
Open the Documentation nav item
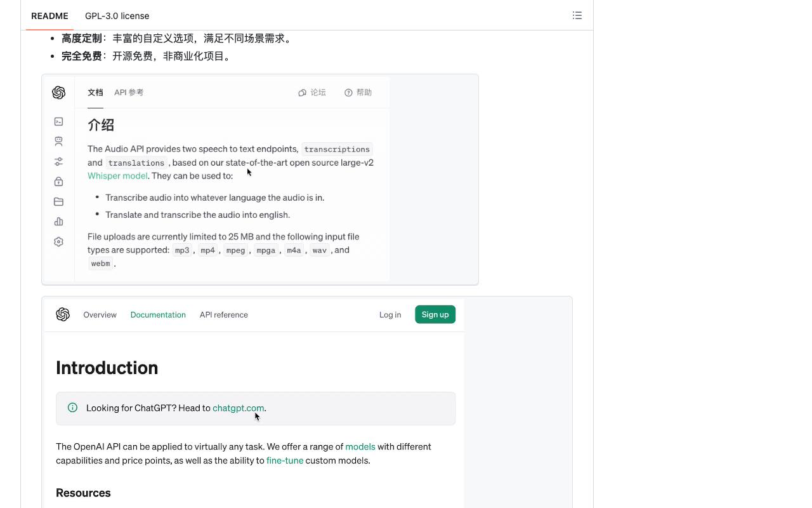point(158,315)
